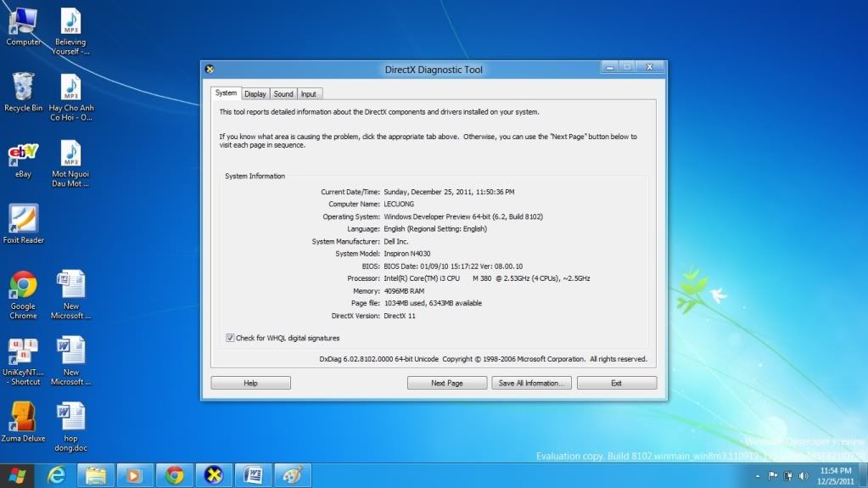The image size is (868, 488).
Task: Click the current date/time value
Action: (449, 192)
